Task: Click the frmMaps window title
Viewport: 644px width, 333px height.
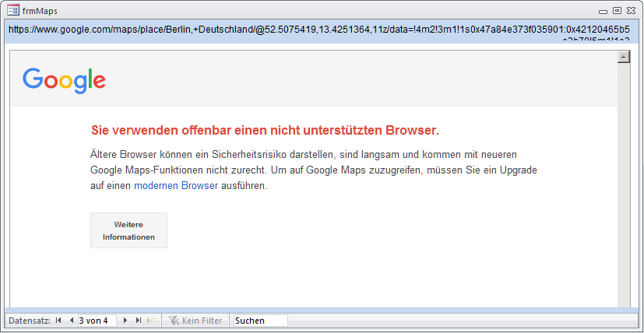Action: point(40,11)
